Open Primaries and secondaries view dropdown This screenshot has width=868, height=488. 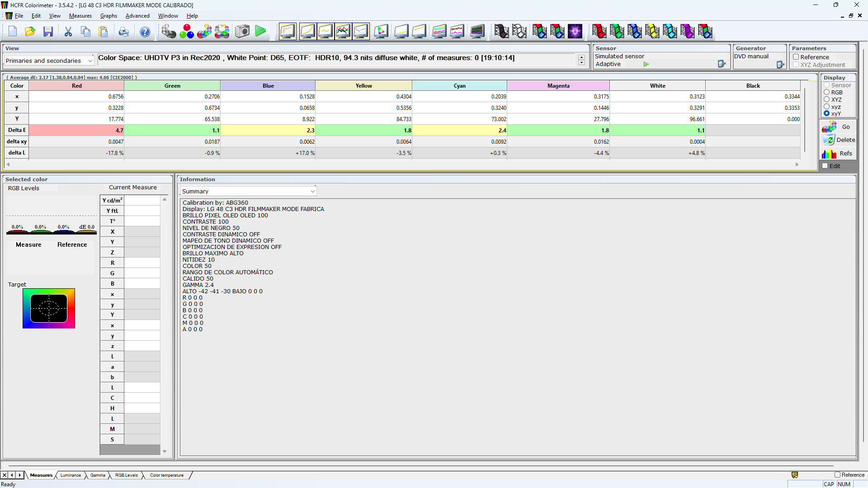[49, 61]
